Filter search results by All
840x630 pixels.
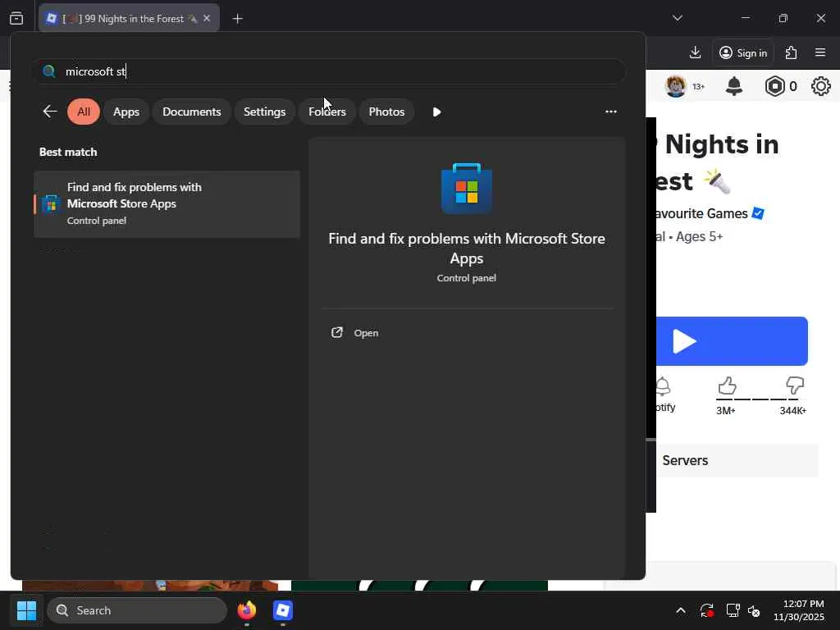[84, 112]
